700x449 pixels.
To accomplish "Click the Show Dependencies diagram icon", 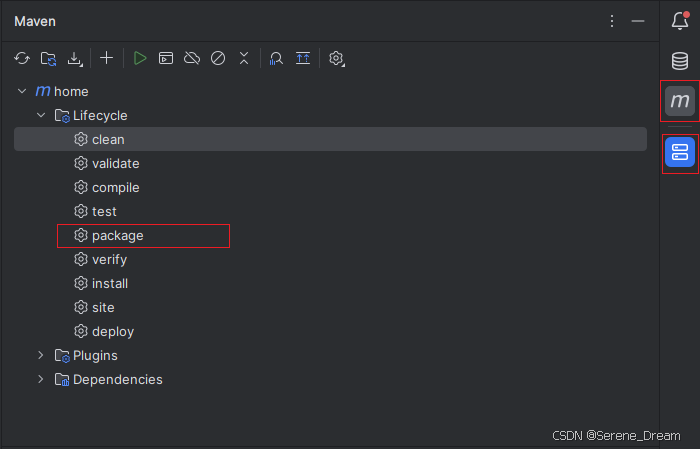I will tap(303, 58).
